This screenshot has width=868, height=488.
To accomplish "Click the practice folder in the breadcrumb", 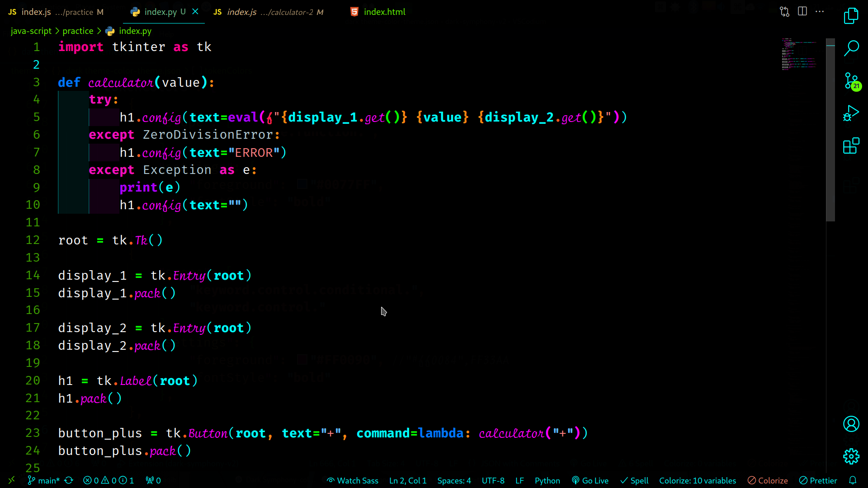I will point(78,31).
